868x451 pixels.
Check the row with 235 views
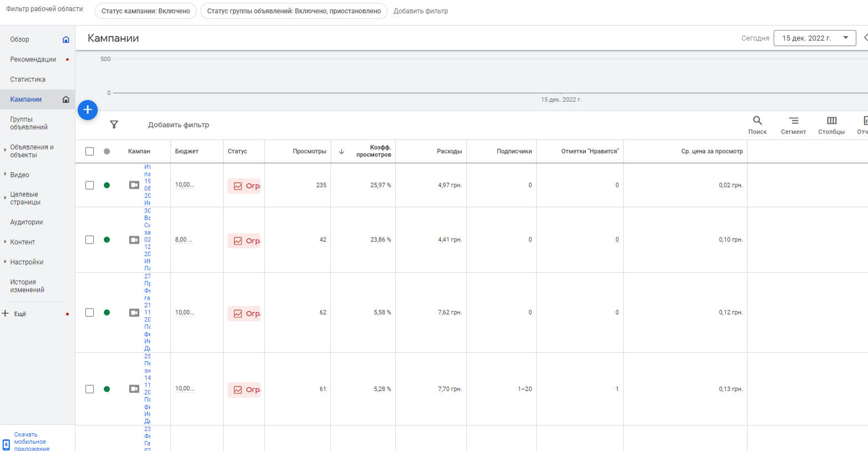pyautogui.click(x=89, y=185)
